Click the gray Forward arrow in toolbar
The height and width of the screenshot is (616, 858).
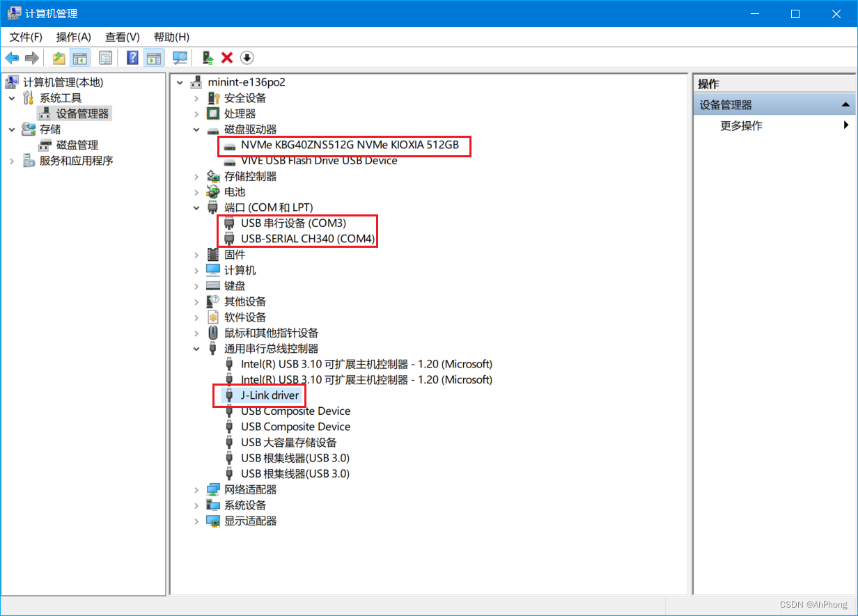31,58
